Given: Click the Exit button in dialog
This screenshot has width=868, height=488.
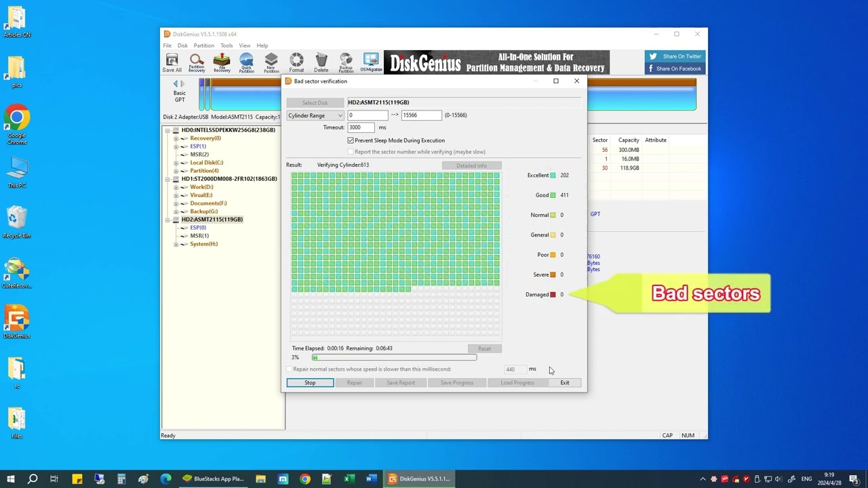Looking at the screenshot, I should click(x=565, y=383).
